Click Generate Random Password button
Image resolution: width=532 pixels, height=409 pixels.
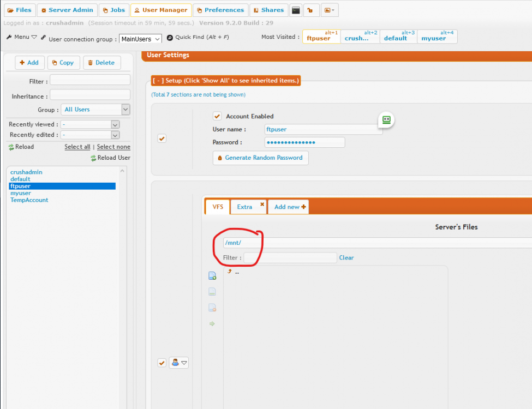261,158
